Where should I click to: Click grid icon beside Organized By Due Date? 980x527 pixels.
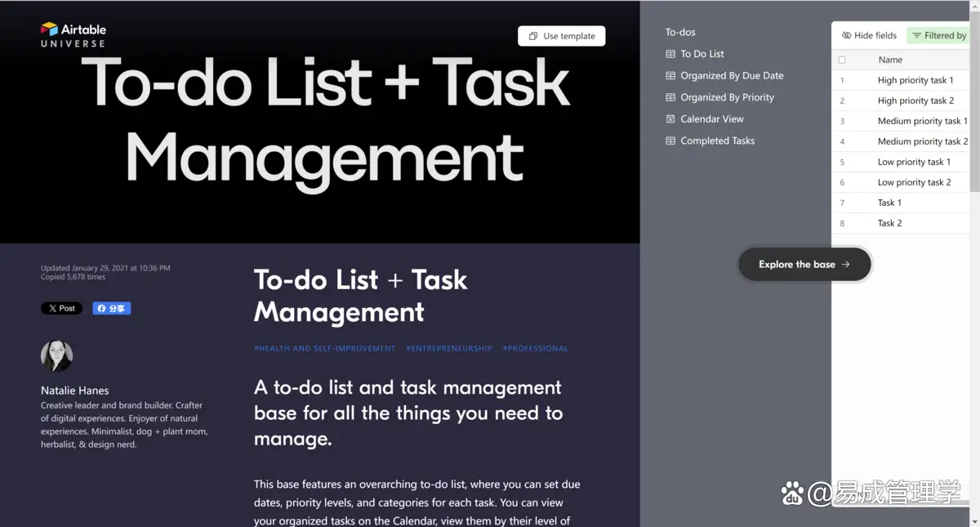point(670,76)
